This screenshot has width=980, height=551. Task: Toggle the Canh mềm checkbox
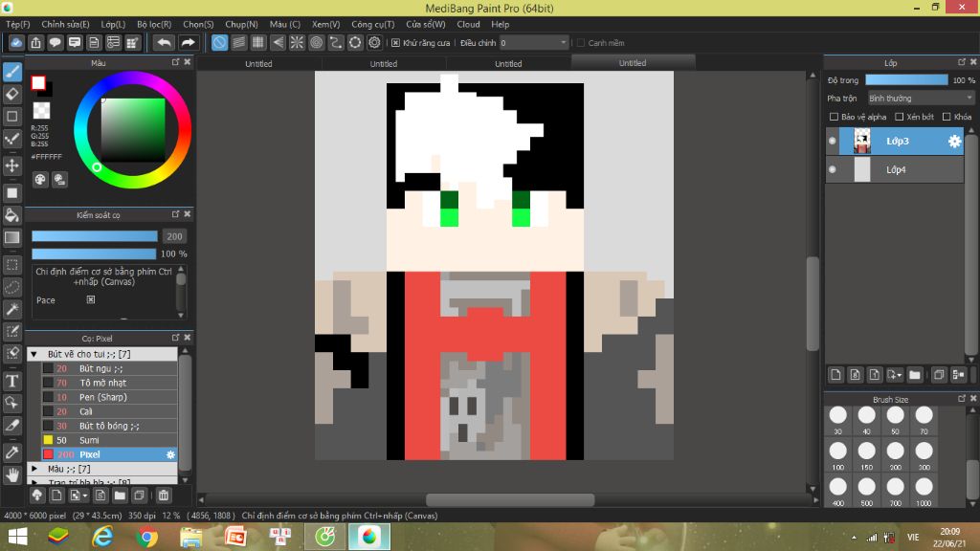tap(581, 42)
